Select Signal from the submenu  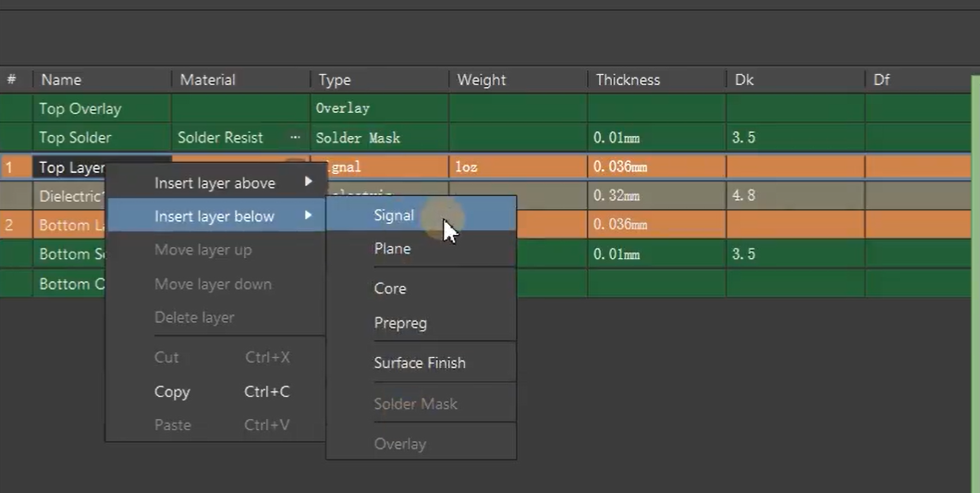click(x=394, y=216)
